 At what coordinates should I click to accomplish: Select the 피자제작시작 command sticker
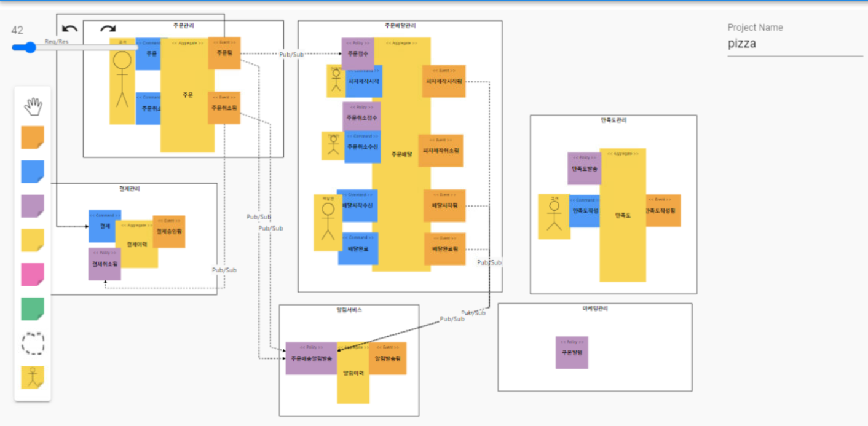(364, 81)
